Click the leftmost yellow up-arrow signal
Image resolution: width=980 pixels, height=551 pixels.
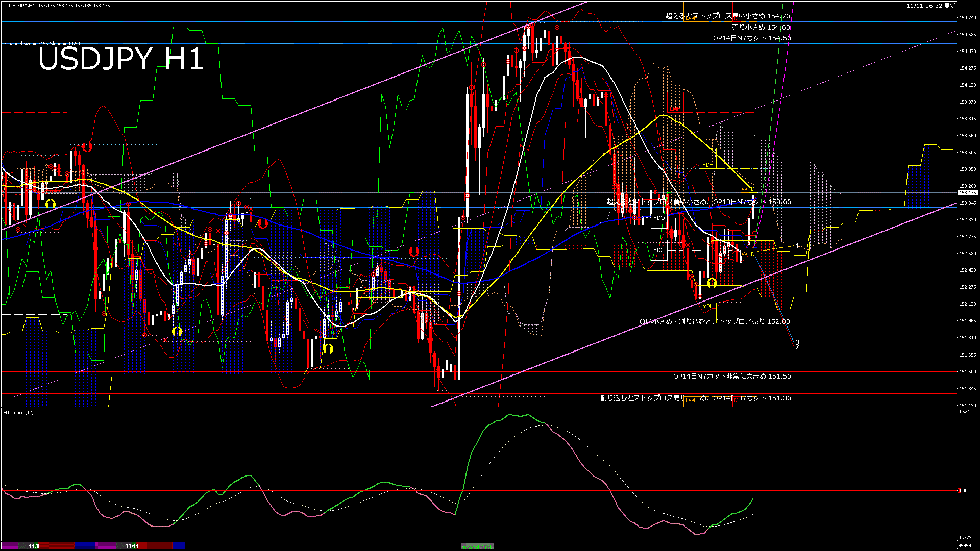[50, 204]
